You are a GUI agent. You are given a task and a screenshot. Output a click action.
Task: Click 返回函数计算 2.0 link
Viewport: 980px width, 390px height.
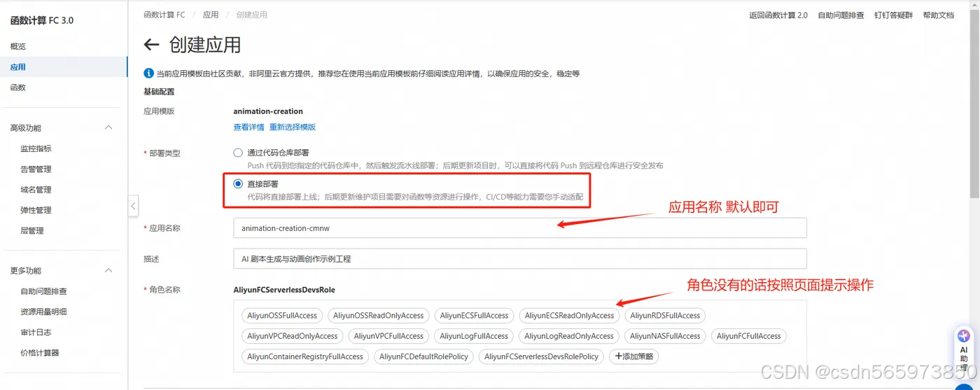pos(778,15)
